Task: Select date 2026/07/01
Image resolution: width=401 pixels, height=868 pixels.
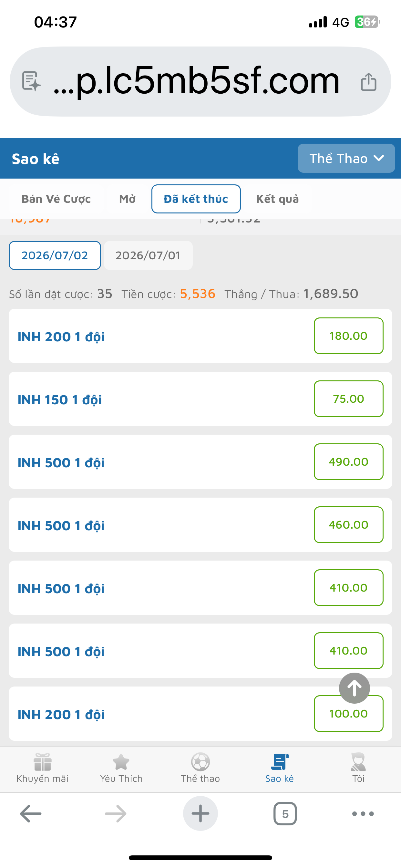Action: [148, 255]
